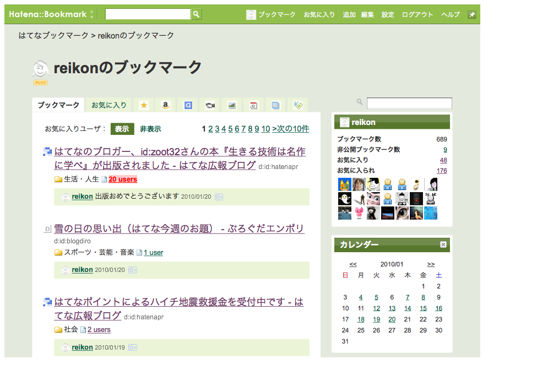Open お気に入り in the header menu
Screen dimensions: 537x392
[x=319, y=14]
